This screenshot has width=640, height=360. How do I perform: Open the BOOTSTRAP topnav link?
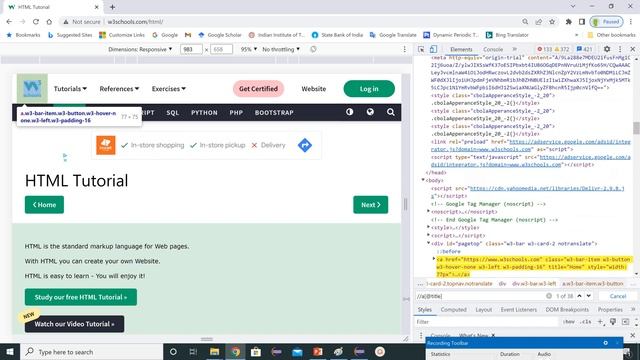tap(274, 112)
